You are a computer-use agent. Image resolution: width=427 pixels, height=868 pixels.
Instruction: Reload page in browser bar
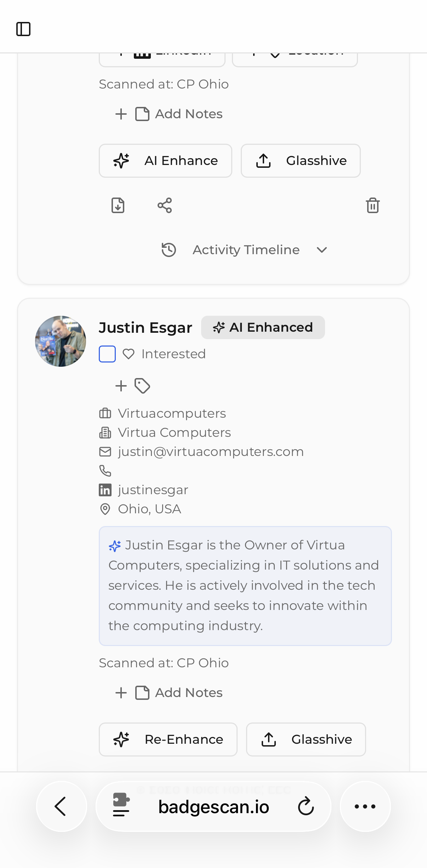(306, 806)
